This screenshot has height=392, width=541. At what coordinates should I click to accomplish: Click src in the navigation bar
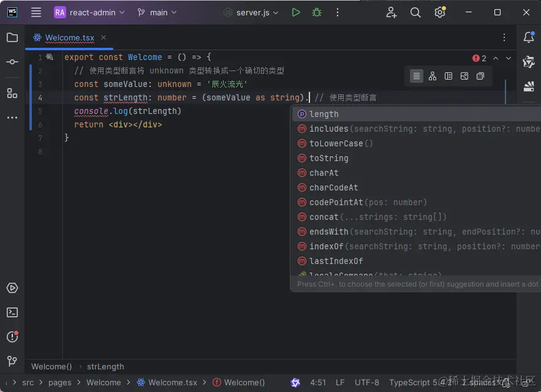pos(28,382)
